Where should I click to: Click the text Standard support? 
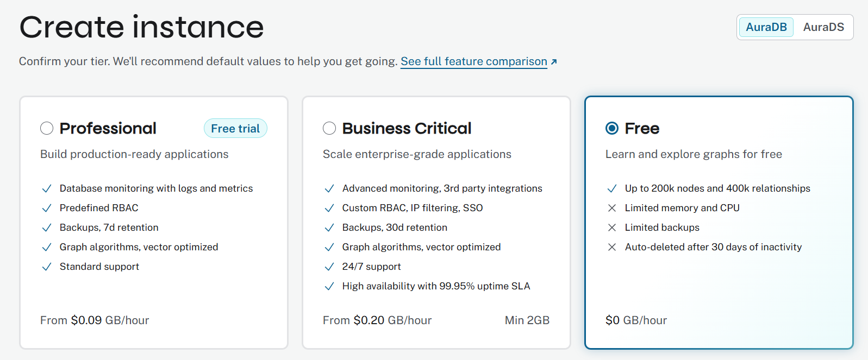(99, 267)
